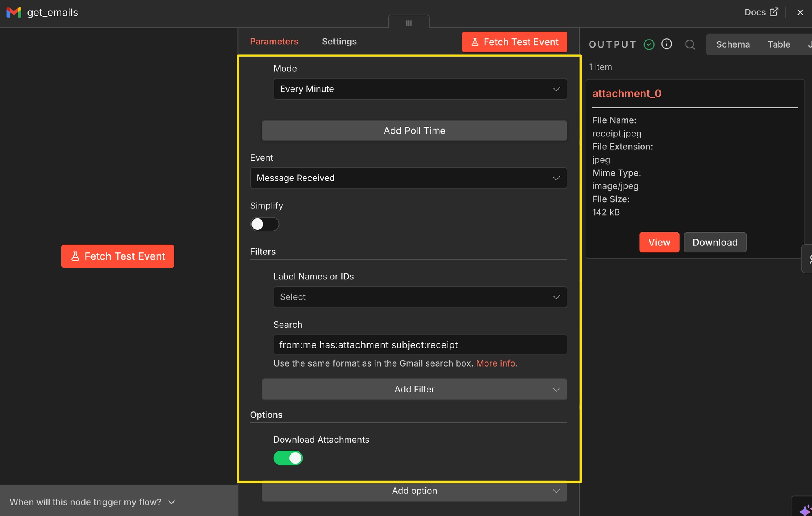Screen dimensions: 812x516
Task: Open the Mode dropdown set to Every Minute
Action: (x=420, y=89)
